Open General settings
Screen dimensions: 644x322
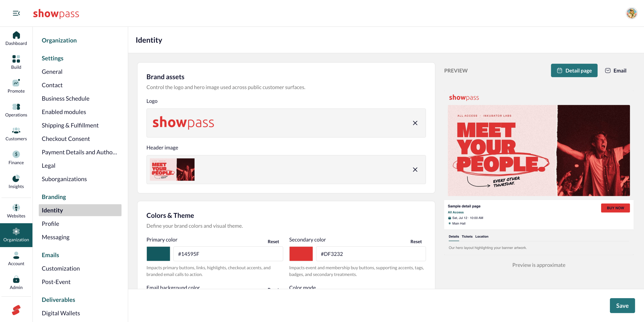tap(52, 72)
